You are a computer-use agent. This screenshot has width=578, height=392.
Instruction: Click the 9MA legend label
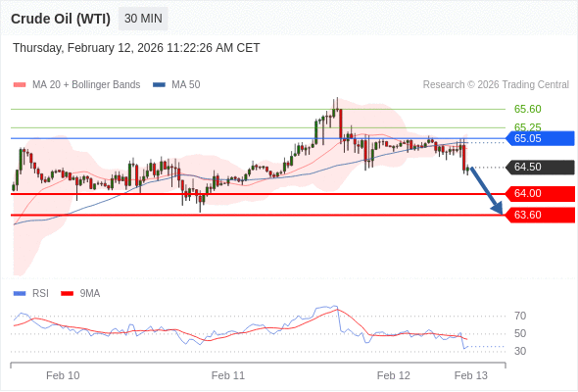(x=90, y=294)
